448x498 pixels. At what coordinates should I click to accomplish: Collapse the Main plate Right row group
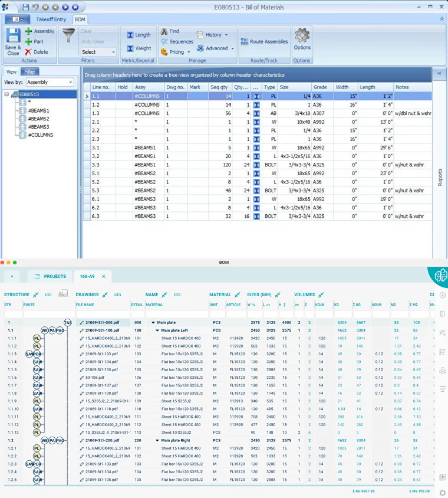click(157, 441)
